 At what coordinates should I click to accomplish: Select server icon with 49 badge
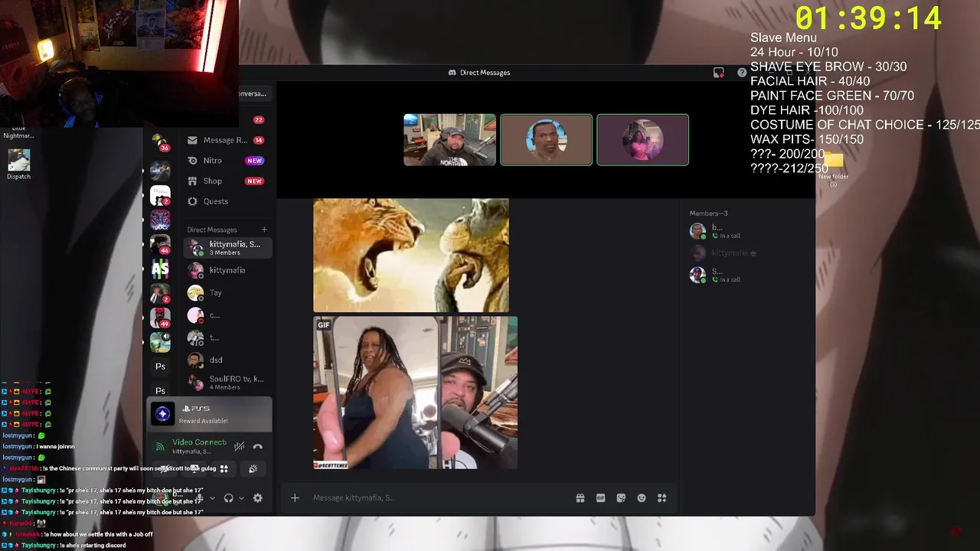click(x=160, y=316)
